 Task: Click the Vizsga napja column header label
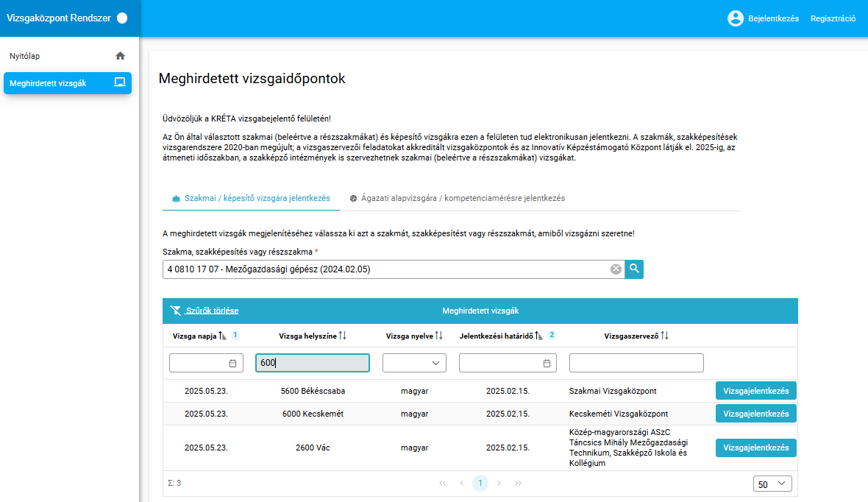pyautogui.click(x=194, y=336)
